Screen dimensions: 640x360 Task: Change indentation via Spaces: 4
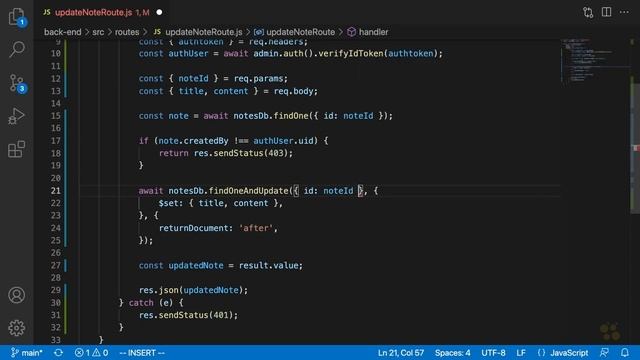(x=452, y=353)
